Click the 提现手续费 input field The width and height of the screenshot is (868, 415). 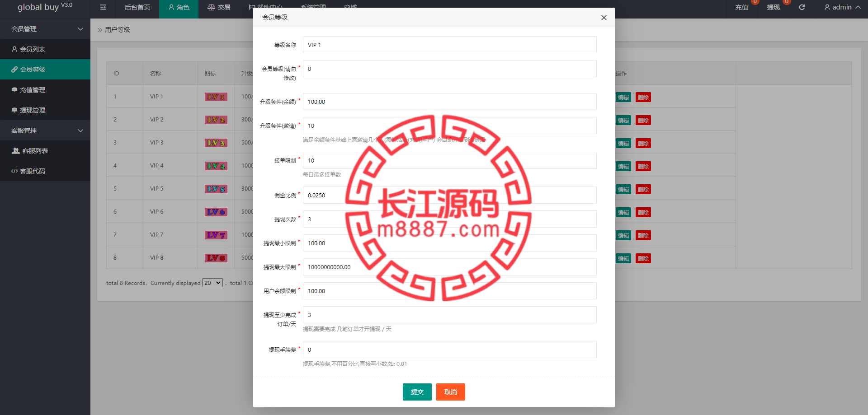[x=450, y=350]
